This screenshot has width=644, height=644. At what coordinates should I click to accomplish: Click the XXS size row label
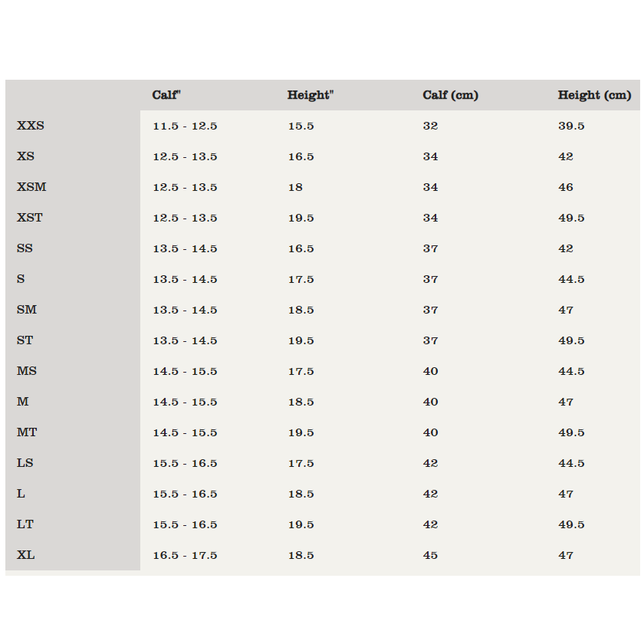31,125
